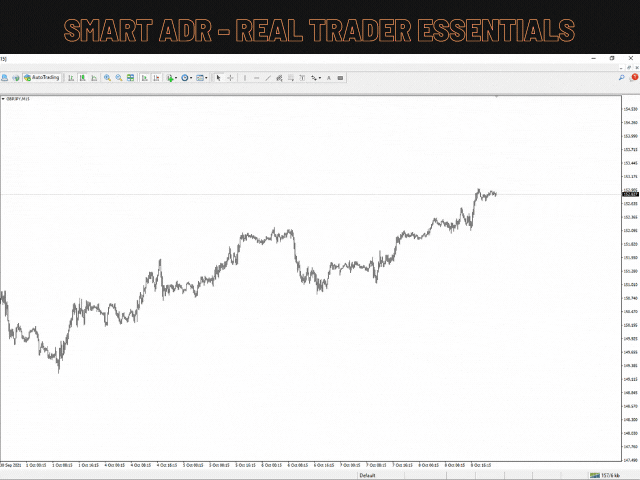
Task: Expand the GBPJPY,M15 chart title triangle
Action: click(x=3, y=99)
